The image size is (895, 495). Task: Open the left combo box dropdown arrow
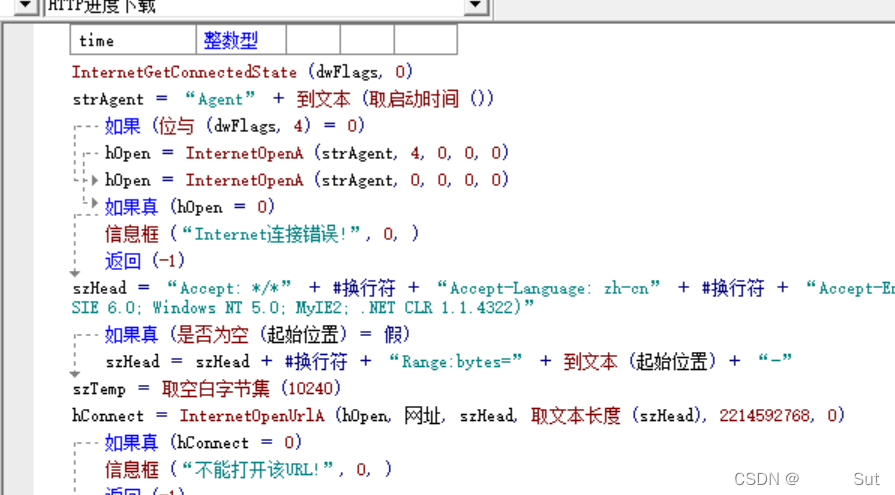[x=25, y=6]
